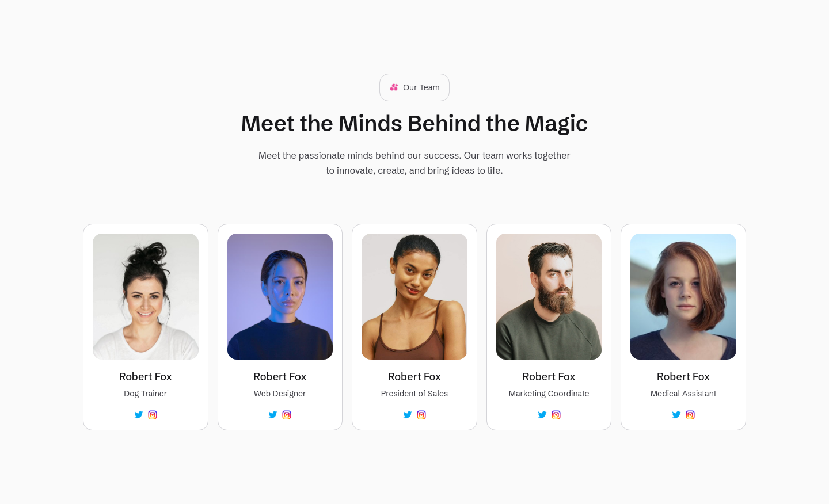Visit President of Sales' Instagram icon
Screen dimensions: 829x504
pos(421,415)
